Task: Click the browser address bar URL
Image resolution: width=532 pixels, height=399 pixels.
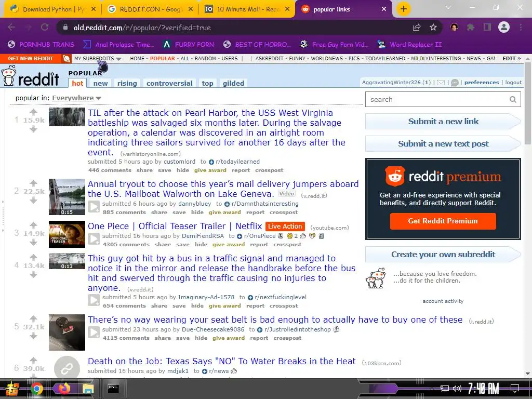Action: tap(142, 28)
